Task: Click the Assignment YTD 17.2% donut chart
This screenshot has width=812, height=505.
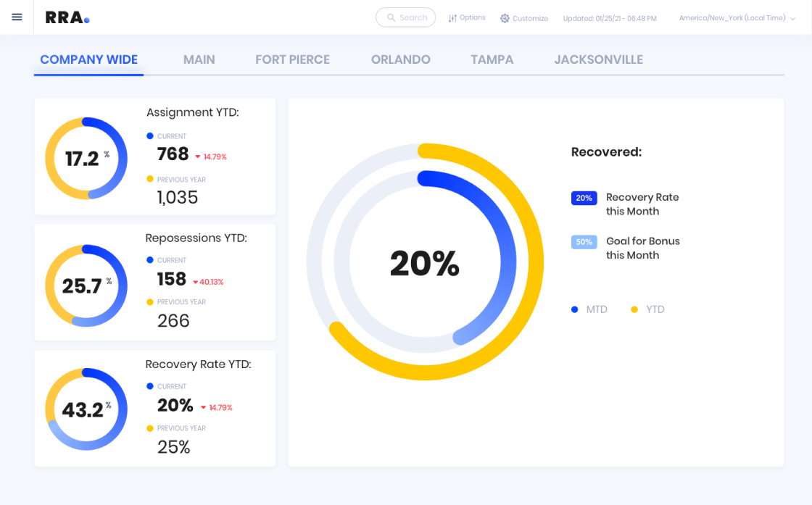Action: click(86, 158)
